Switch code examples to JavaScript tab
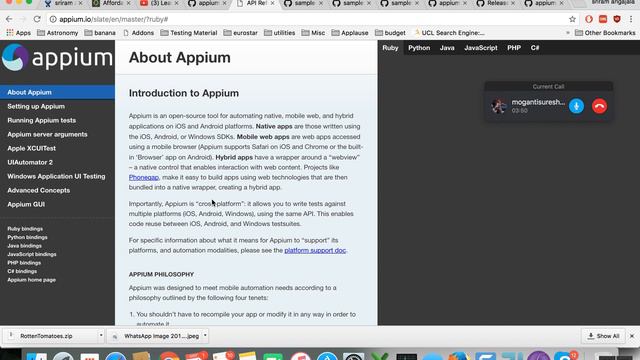Image resolution: width=640 pixels, height=360 pixels. point(481,48)
